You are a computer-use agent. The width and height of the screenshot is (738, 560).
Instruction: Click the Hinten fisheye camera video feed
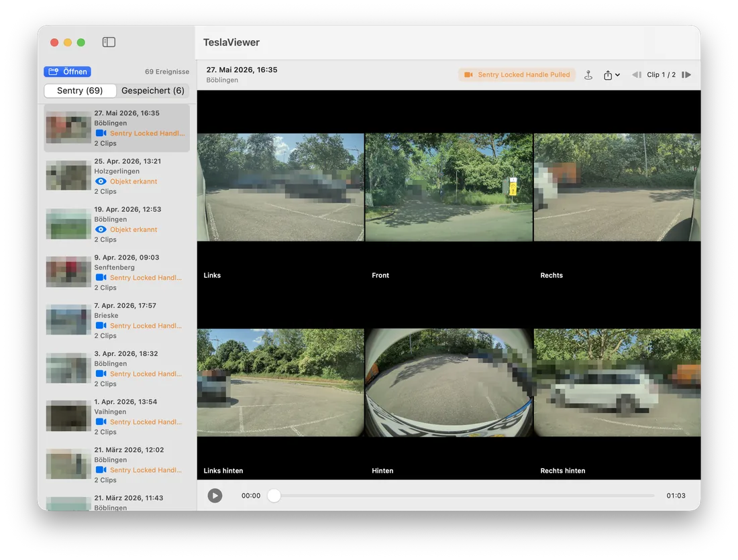tap(449, 382)
